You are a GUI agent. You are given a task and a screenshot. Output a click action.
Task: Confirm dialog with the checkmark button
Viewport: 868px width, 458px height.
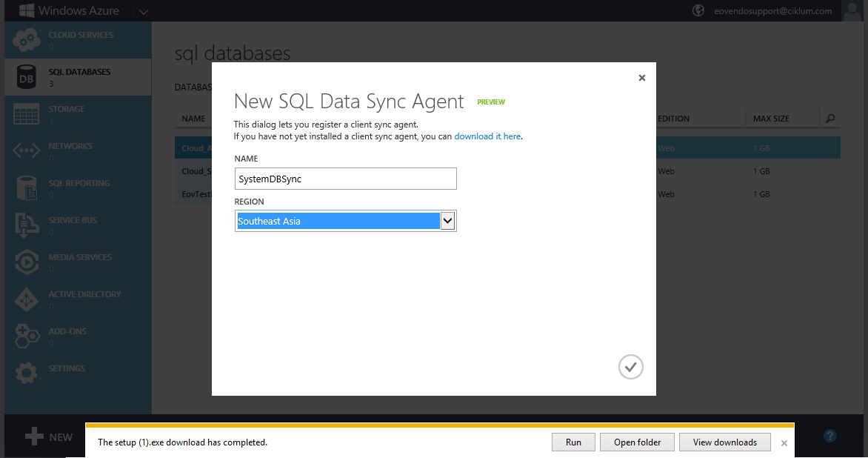tap(630, 367)
